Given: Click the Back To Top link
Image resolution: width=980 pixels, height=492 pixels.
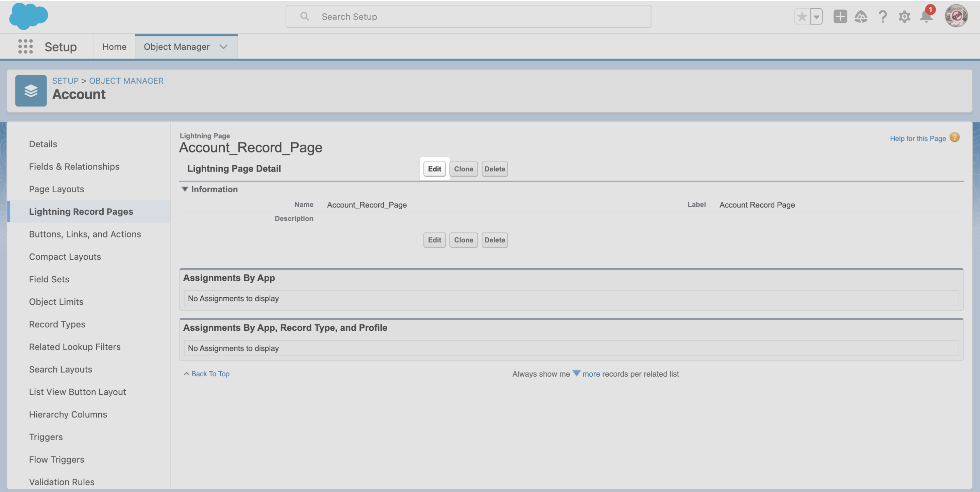Looking at the screenshot, I should (x=210, y=374).
